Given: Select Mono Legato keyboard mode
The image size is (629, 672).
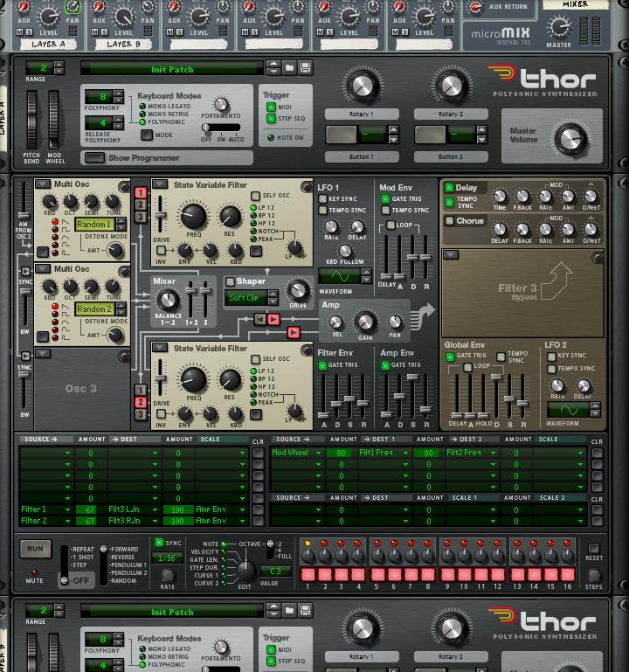Looking at the screenshot, I should [x=142, y=107].
